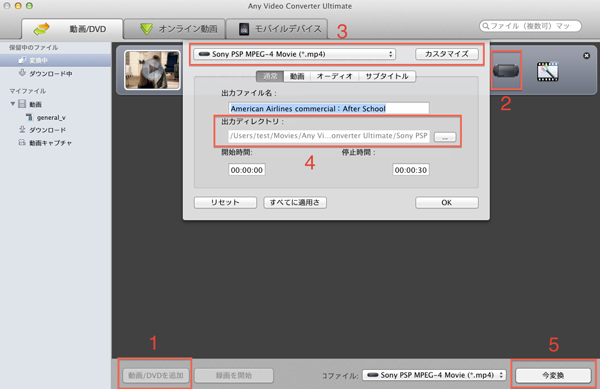Click the カスタマイズ button
The image size is (600, 389).
click(x=447, y=54)
